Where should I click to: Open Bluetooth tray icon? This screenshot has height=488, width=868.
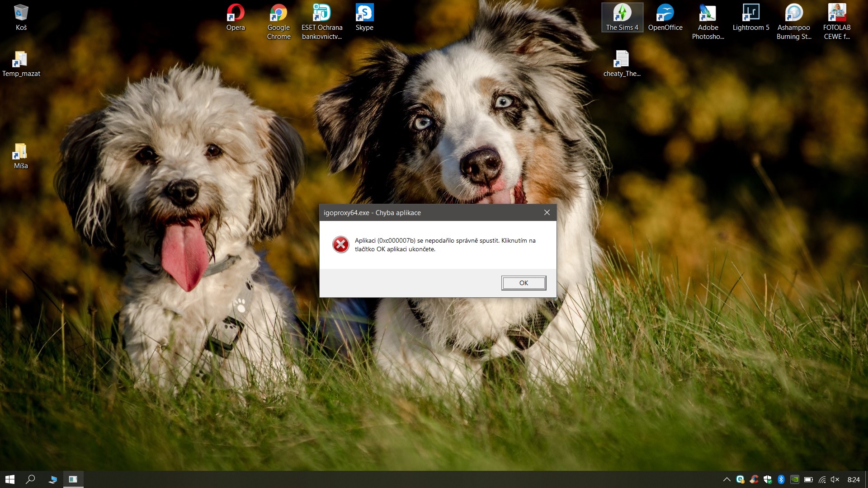[781, 479]
